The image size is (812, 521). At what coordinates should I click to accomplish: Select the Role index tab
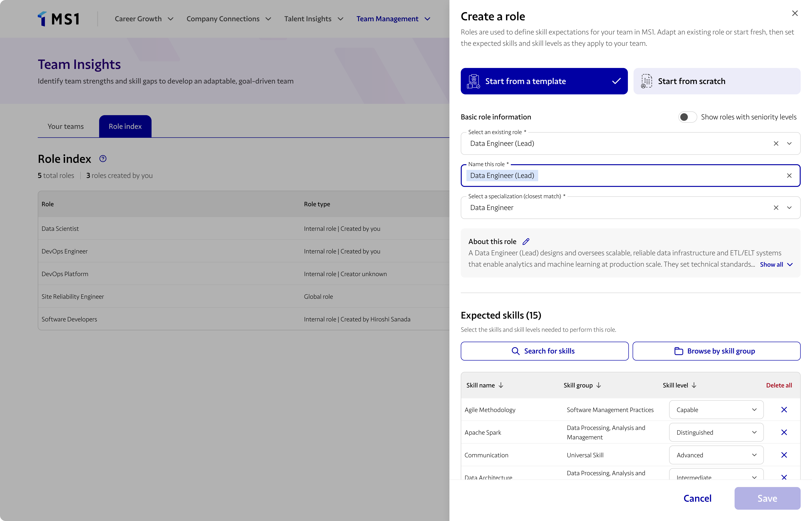pyautogui.click(x=125, y=126)
